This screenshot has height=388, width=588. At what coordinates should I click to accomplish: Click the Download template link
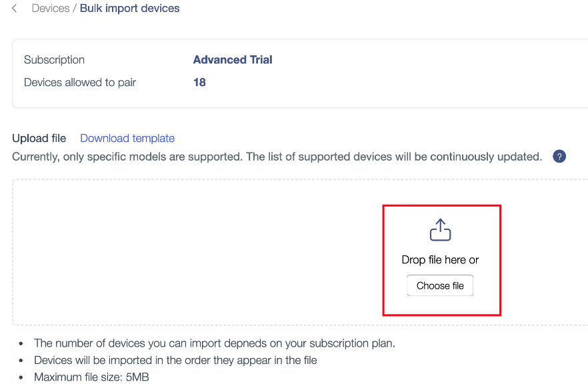tap(127, 138)
